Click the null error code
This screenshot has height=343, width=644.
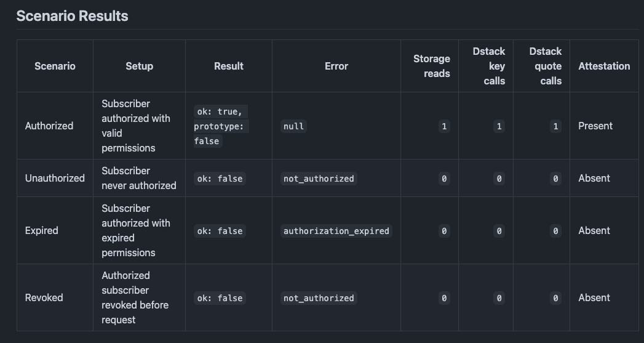(x=293, y=126)
